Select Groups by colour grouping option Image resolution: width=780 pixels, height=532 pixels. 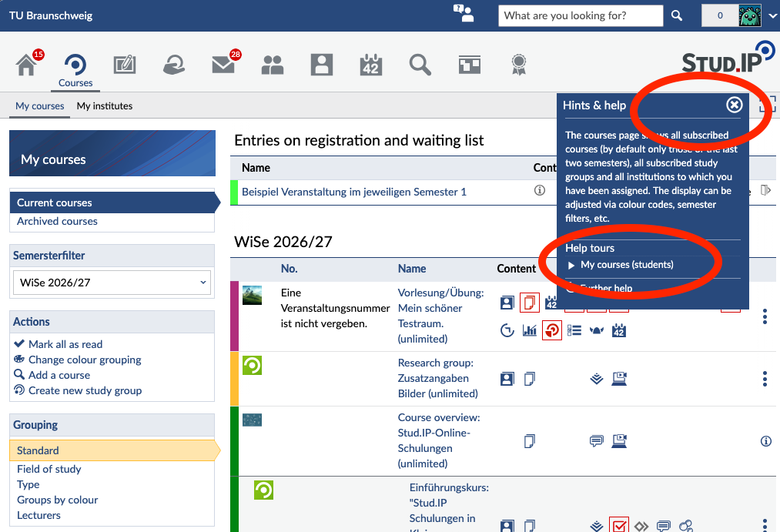(57, 500)
